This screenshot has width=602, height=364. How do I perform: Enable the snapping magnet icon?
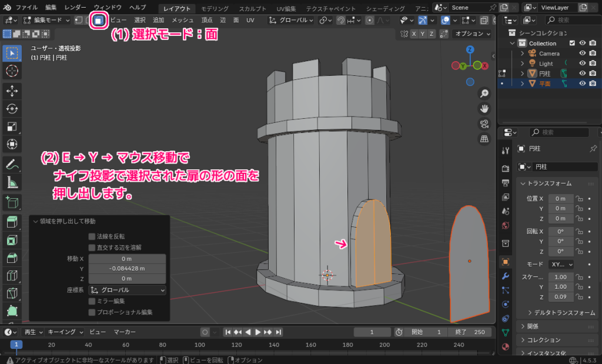pyautogui.click(x=340, y=21)
